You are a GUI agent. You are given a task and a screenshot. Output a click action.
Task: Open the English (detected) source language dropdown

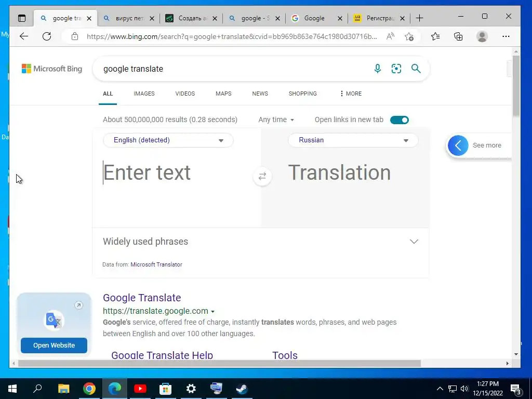[x=168, y=140]
